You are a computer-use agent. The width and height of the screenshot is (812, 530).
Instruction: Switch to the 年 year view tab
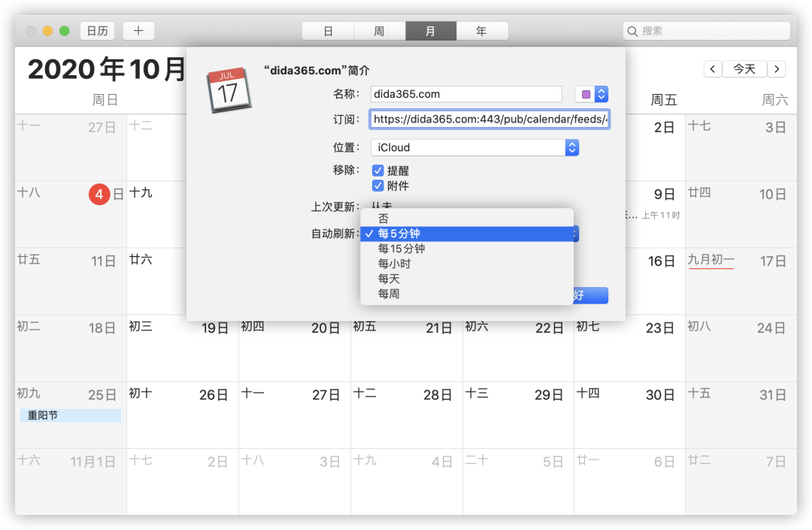(482, 31)
